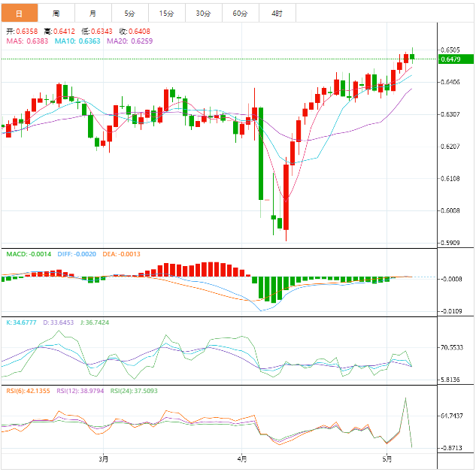This screenshot has height=472, width=476.
Task: Select the 日 daily chart tab
Action: click(x=19, y=14)
